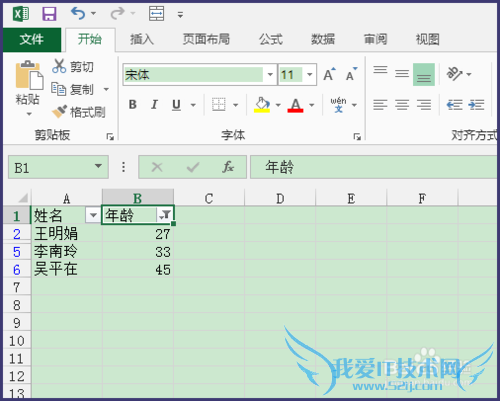The height and width of the screenshot is (401, 500).
Task: Open the undo history dropdown arrow
Action: [x=94, y=14]
